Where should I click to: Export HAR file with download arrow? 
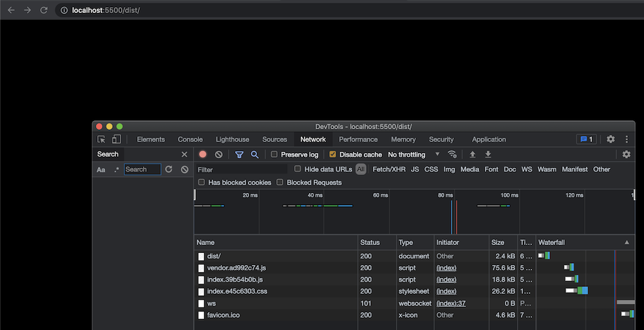[x=488, y=154]
